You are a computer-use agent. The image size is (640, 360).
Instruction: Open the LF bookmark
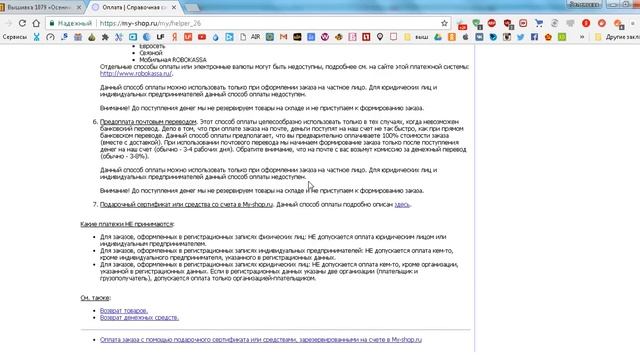(x=160, y=37)
